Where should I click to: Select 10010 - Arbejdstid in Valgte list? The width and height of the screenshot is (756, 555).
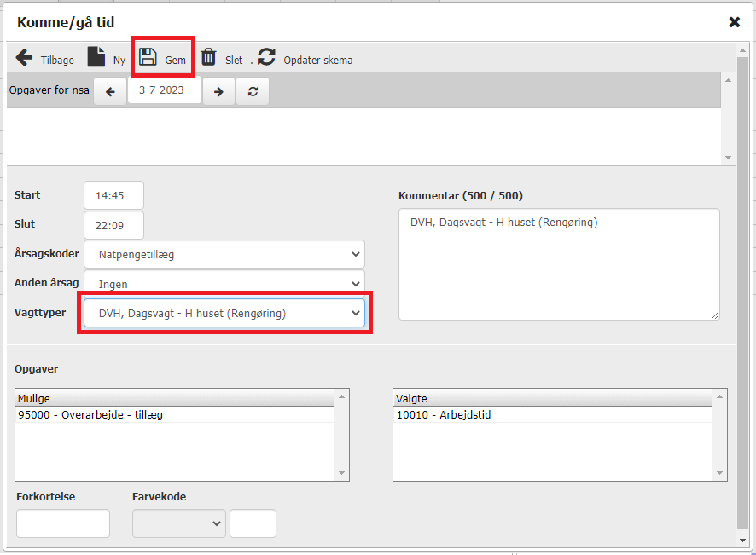pyautogui.click(x=444, y=415)
